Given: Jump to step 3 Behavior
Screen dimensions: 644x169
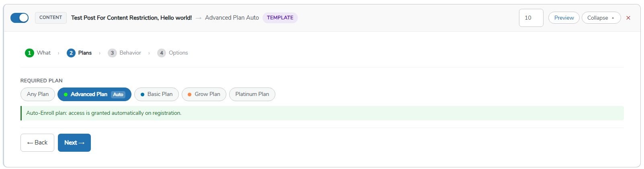Looking at the screenshot, I should coord(125,53).
